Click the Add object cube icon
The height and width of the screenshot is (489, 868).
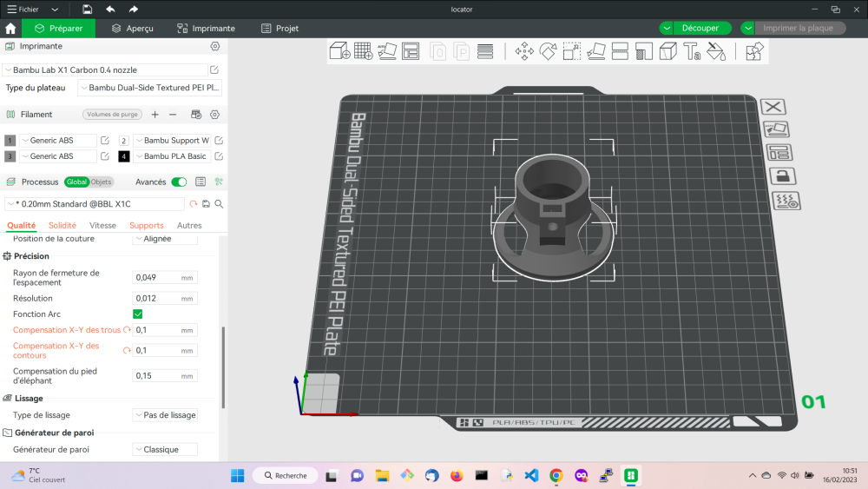[x=339, y=51]
